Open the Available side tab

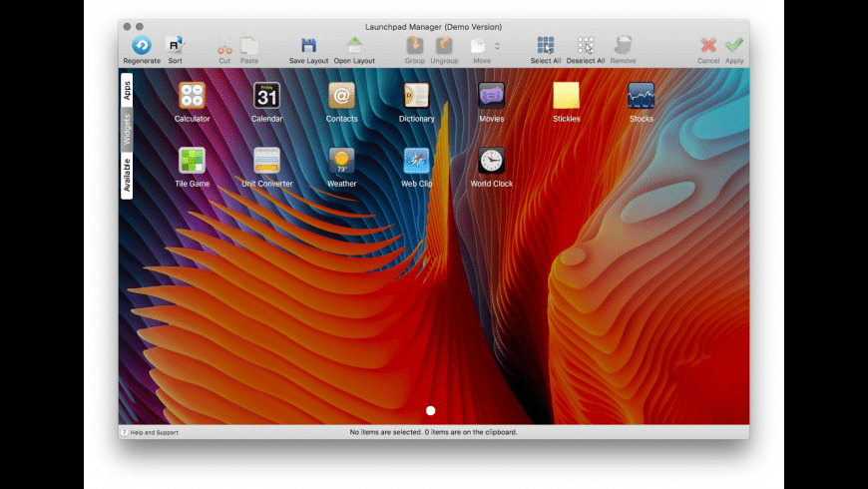[127, 176]
